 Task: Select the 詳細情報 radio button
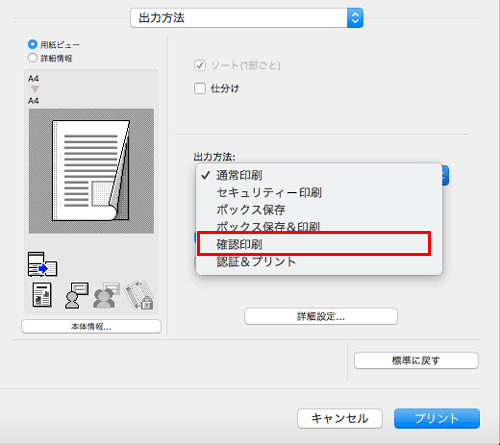tap(33, 58)
